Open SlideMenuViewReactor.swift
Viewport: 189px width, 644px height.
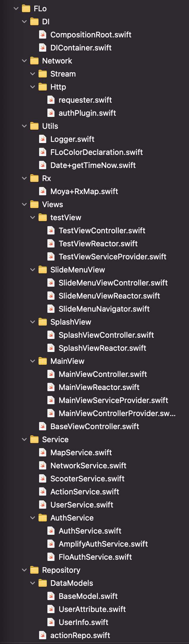[x=109, y=296]
